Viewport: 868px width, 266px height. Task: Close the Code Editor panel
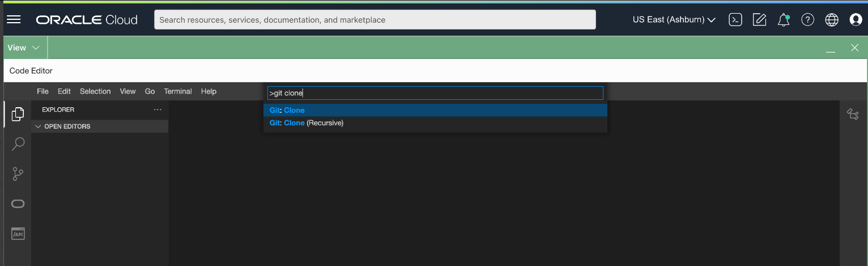click(x=855, y=48)
